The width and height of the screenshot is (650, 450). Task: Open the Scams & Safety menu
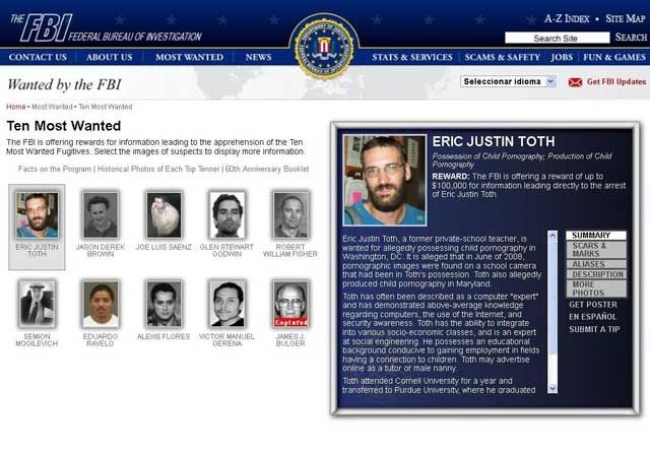(x=502, y=57)
